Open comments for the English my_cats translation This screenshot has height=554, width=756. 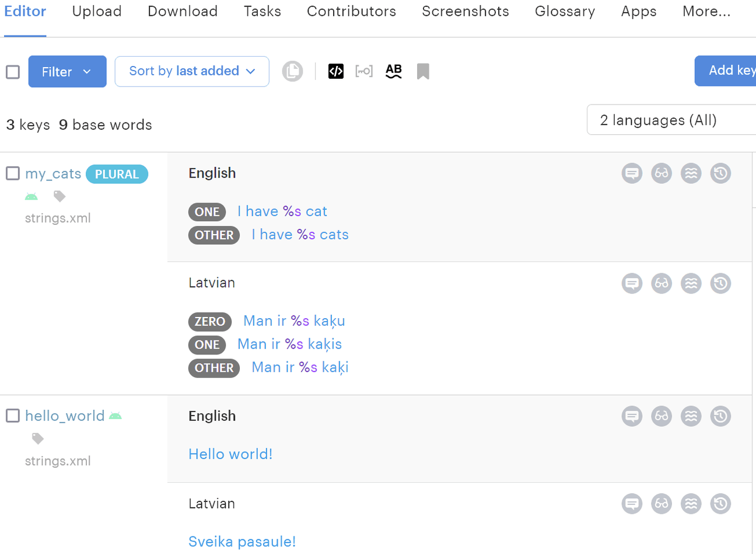pos(632,173)
